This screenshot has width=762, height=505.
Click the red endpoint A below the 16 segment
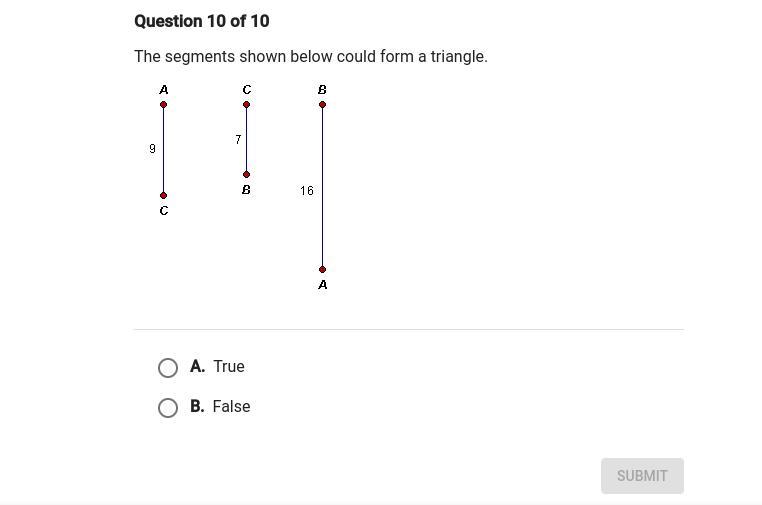click(322, 269)
